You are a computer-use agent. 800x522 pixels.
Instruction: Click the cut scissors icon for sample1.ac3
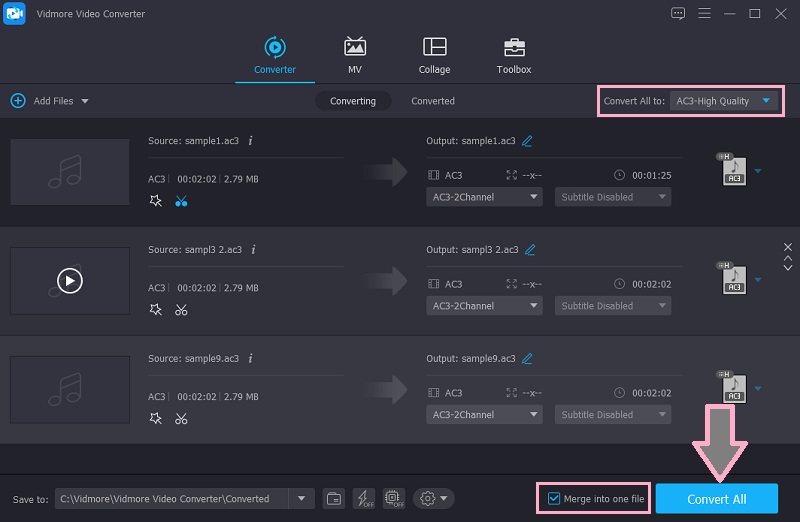point(181,200)
